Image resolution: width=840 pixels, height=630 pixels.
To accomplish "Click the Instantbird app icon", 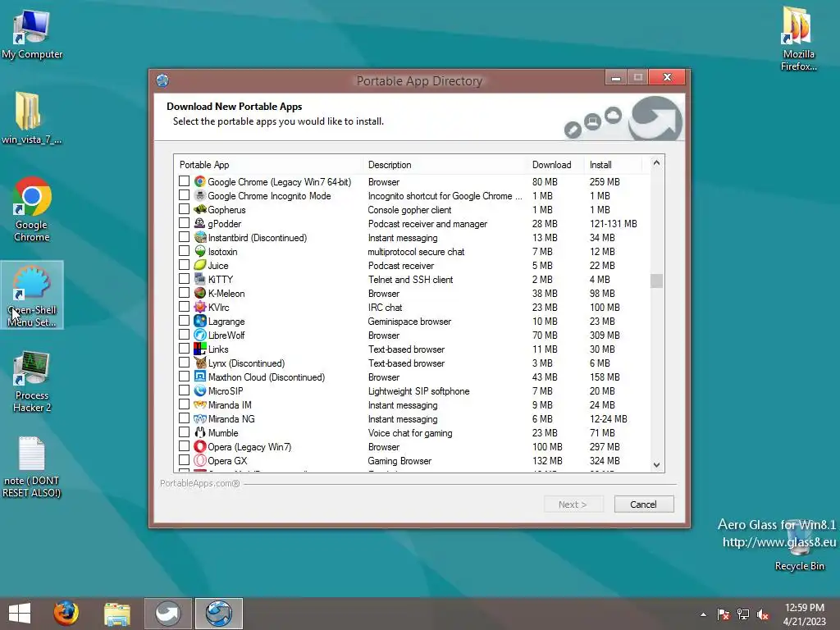I will click(200, 237).
